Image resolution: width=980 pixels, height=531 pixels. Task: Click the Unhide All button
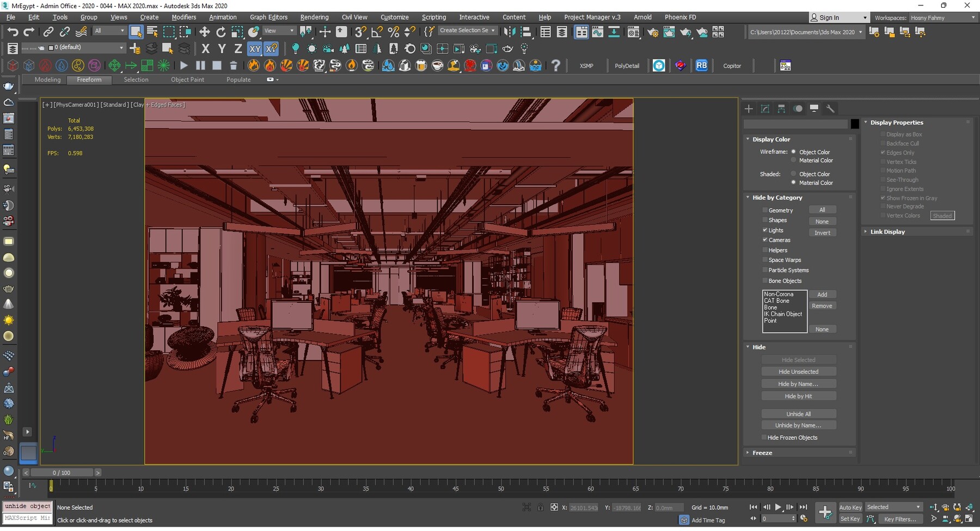(798, 413)
